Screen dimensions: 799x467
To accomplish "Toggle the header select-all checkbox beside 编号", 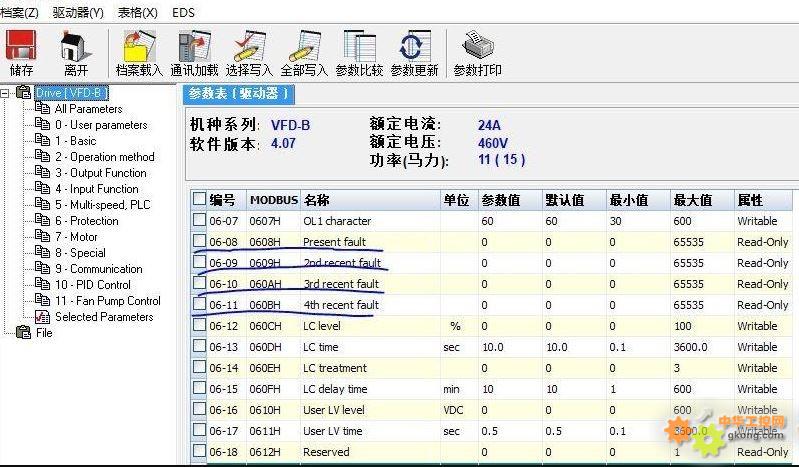I will [199, 200].
